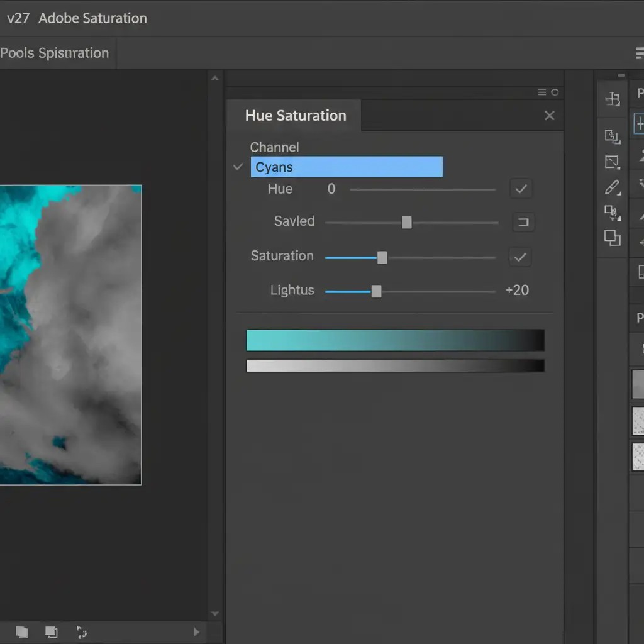Click the framed image icon in tool strip
Viewport: 644px width, 644px height.
click(612, 162)
